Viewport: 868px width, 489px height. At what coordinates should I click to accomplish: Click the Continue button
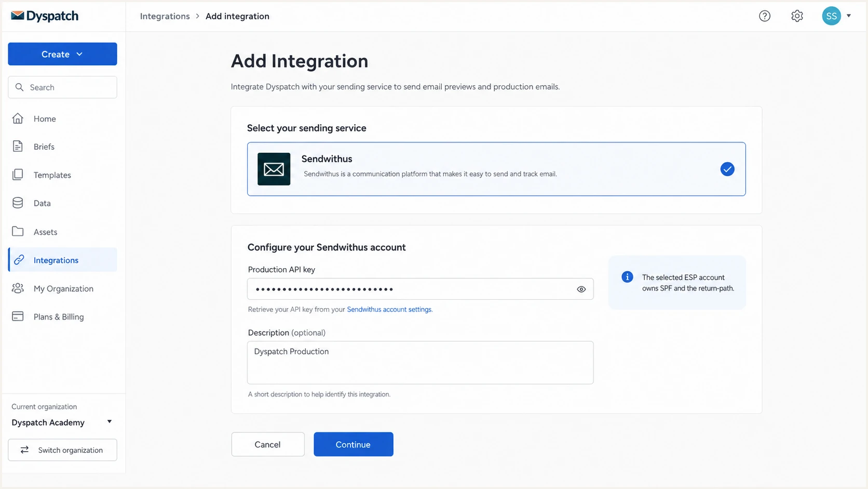(353, 444)
